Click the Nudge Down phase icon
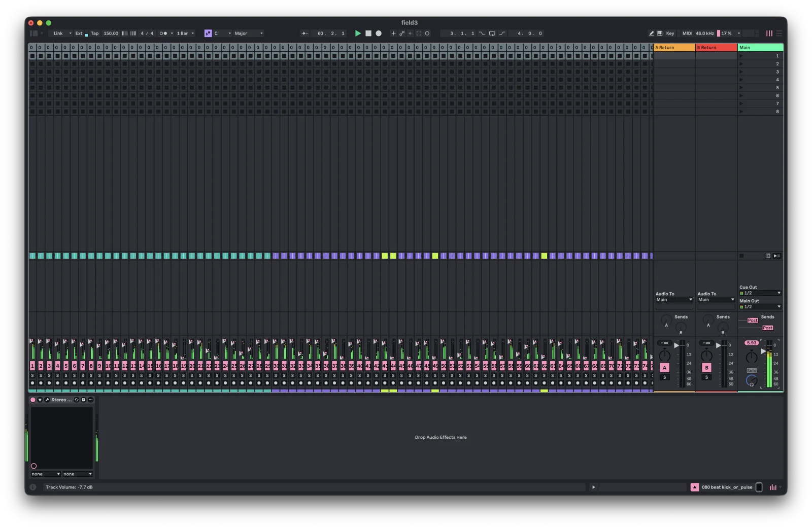812x528 pixels. (125, 33)
